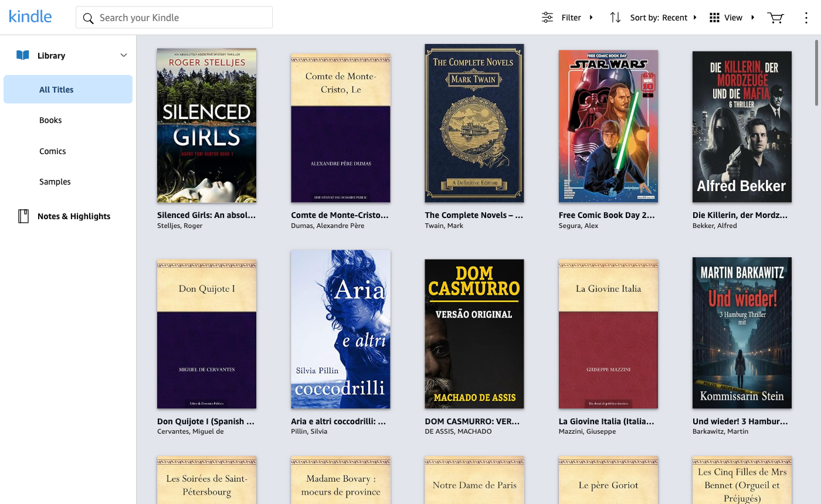Click the Filter sliders icon
821x504 pixels.
[547, 18]
